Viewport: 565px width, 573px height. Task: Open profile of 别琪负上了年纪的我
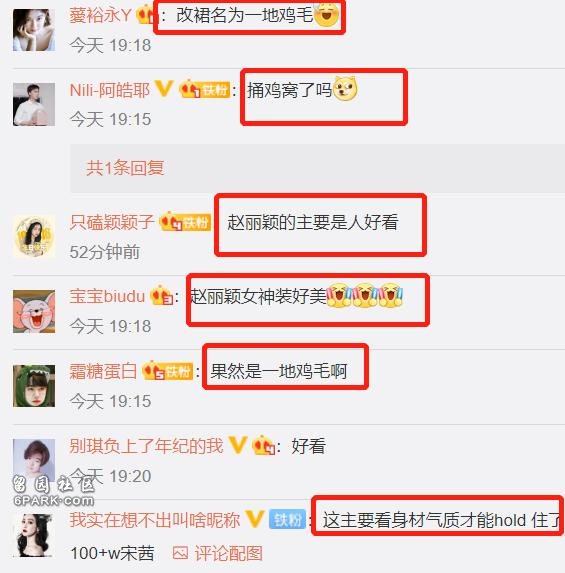(x=146, y=446)
